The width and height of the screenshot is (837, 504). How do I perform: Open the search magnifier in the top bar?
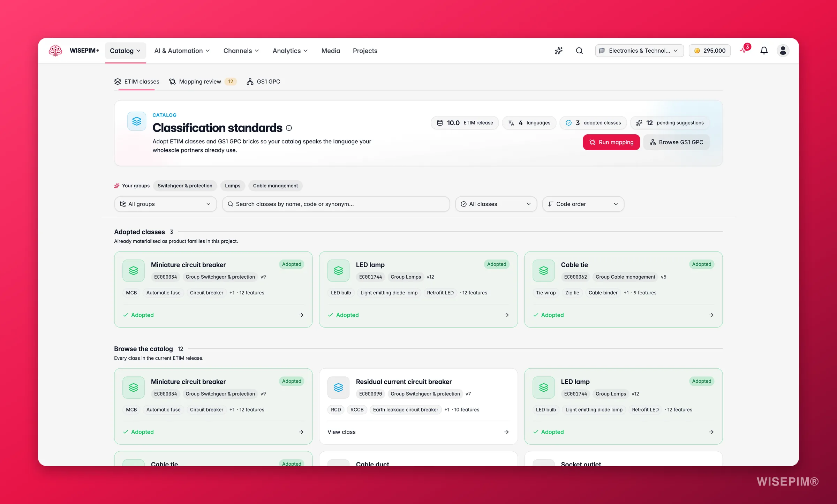(x=579, y=51)
